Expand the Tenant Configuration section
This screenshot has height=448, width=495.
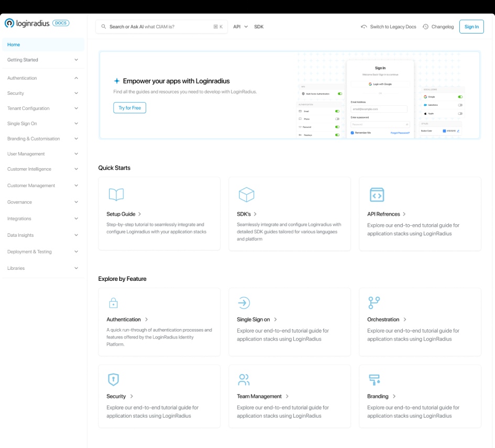pos(43,108)
